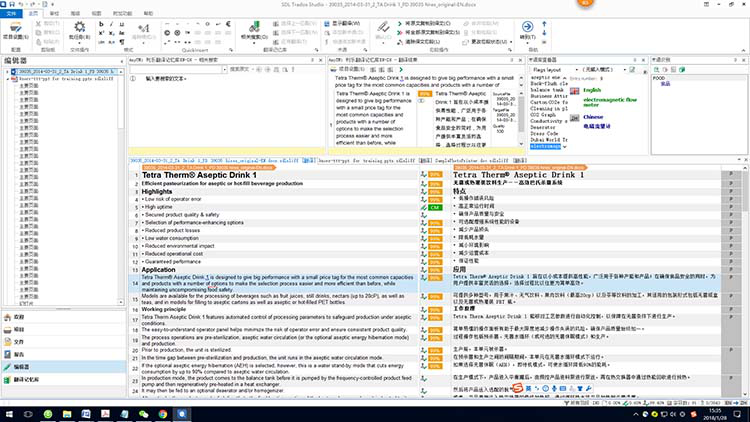750x422 pixels.
Task: Click the 'English' label in term panel
Action: [x=592, y=90]
